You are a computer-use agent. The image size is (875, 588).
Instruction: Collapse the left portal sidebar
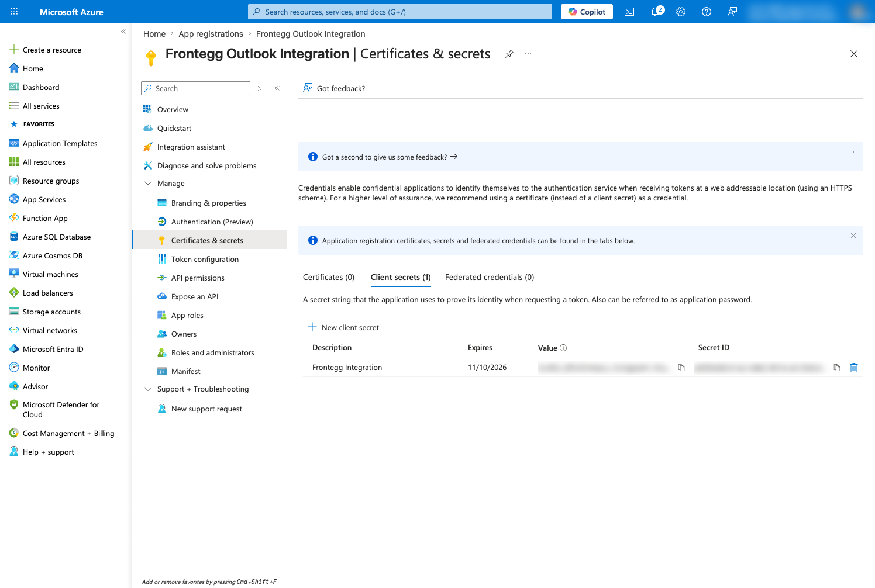coord(123,32)
